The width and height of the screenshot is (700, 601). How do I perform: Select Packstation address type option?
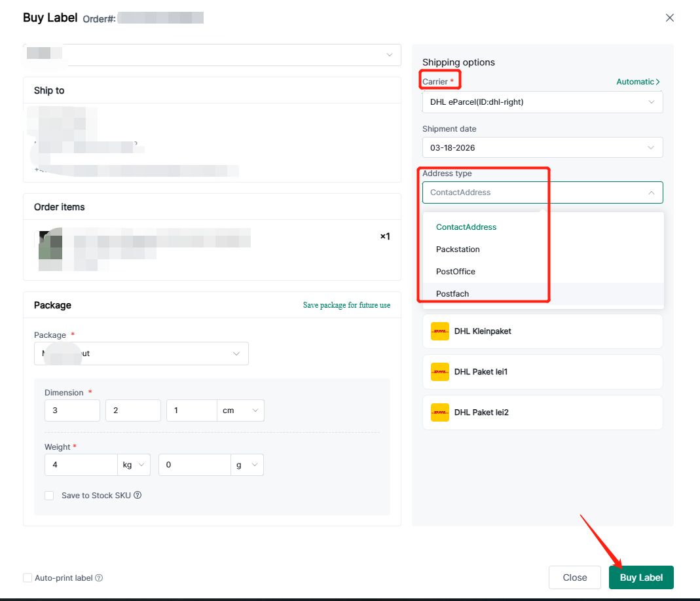(x=458, y=249)
